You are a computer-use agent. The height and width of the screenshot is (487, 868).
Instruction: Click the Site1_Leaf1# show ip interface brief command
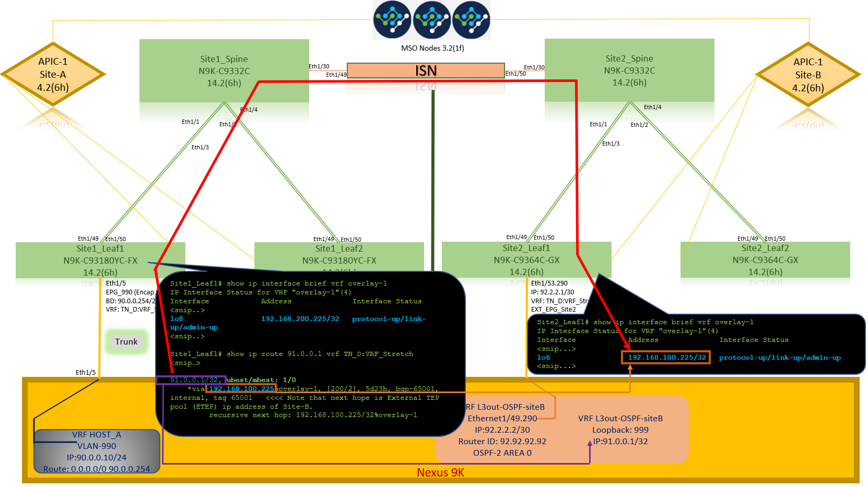tap(278, 283)
